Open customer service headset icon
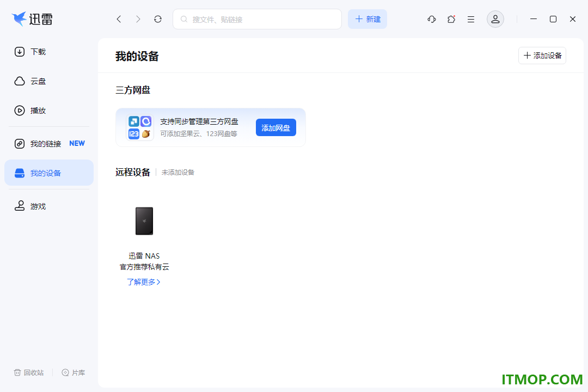The width and height of the screenshot is (588, 392). pos(432,19)
